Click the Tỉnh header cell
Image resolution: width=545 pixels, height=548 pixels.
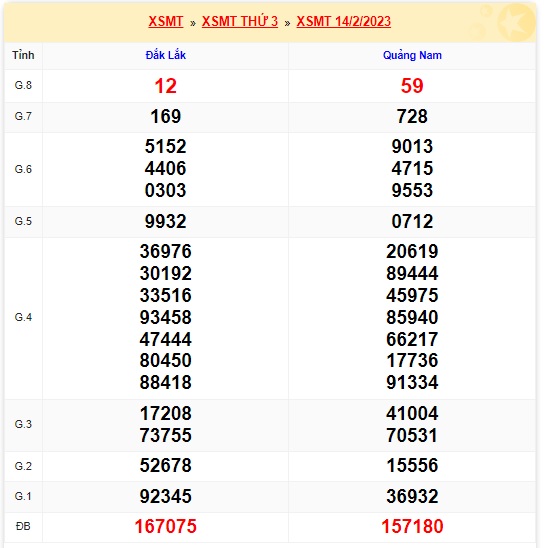click(23, 55)
